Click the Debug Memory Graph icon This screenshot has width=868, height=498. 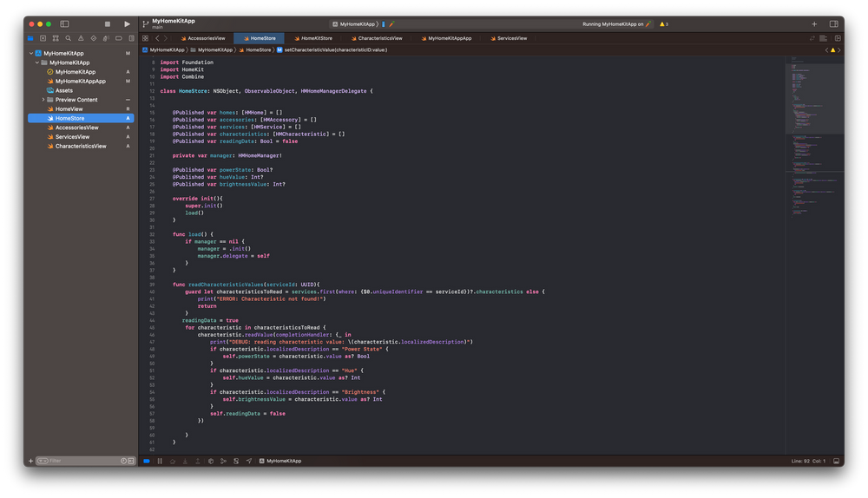(223, 461)
